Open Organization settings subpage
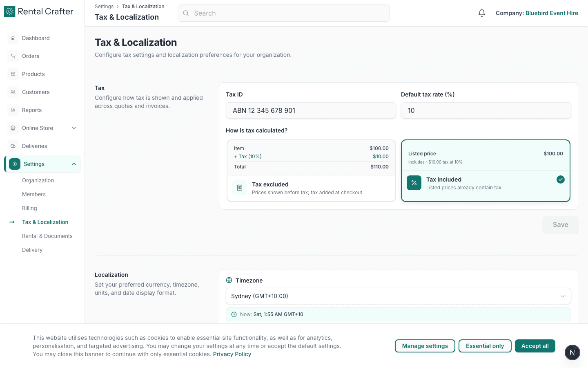The height and width of the screenshot is (368, 588). point(38,180)
